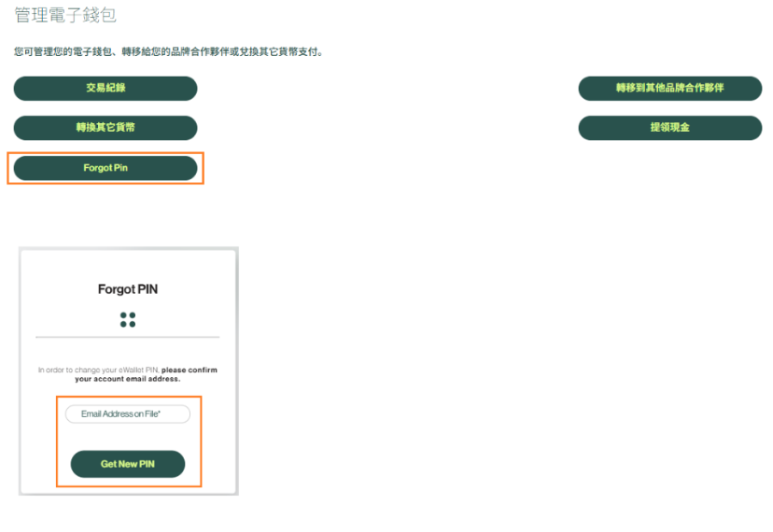Viewport: 773px width, 532px height.
Task: Open 轉移到其他品牌合作夥伴 transfer button
Action: click(670, 89)
